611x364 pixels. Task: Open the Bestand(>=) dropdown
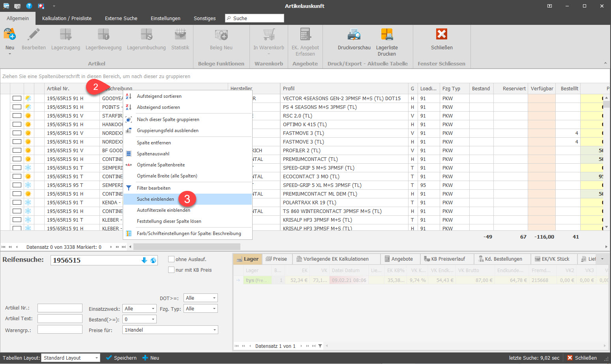tap(153, 319)
